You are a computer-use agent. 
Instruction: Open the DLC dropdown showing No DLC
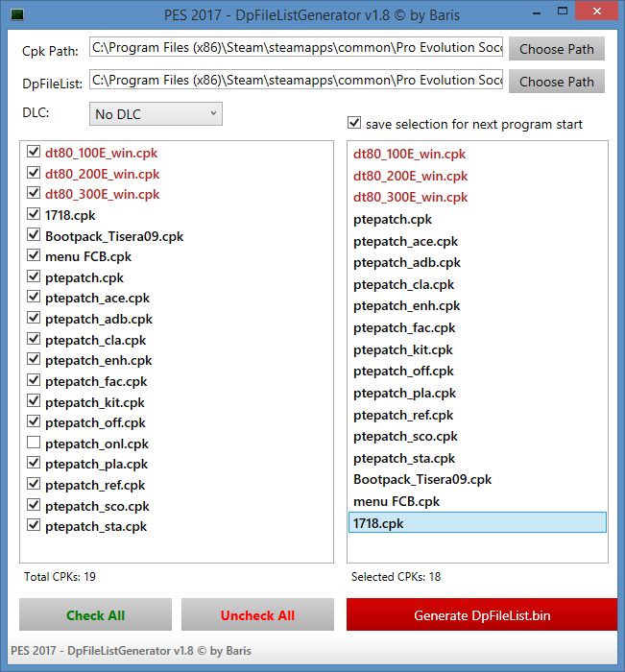coord(156,114)
